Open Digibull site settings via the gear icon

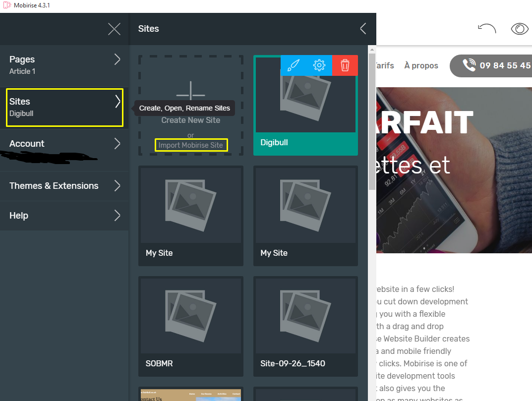319,65
